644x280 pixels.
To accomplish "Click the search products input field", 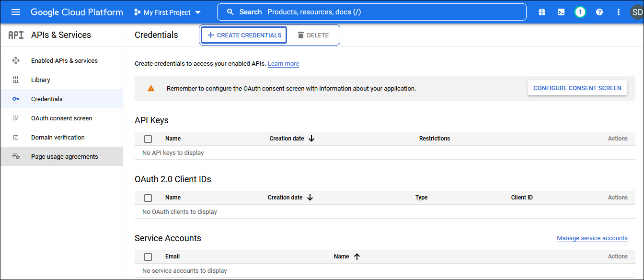I will (371, 12).
